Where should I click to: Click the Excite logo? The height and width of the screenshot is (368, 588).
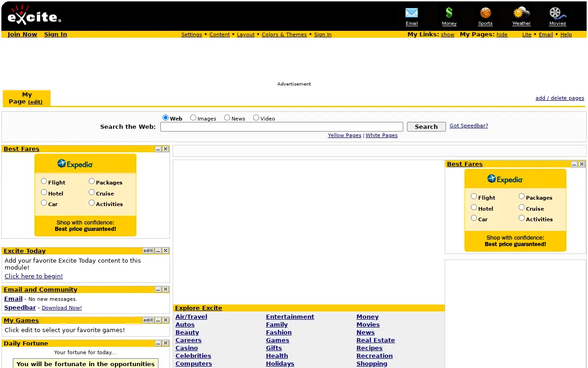pos(34,15)
